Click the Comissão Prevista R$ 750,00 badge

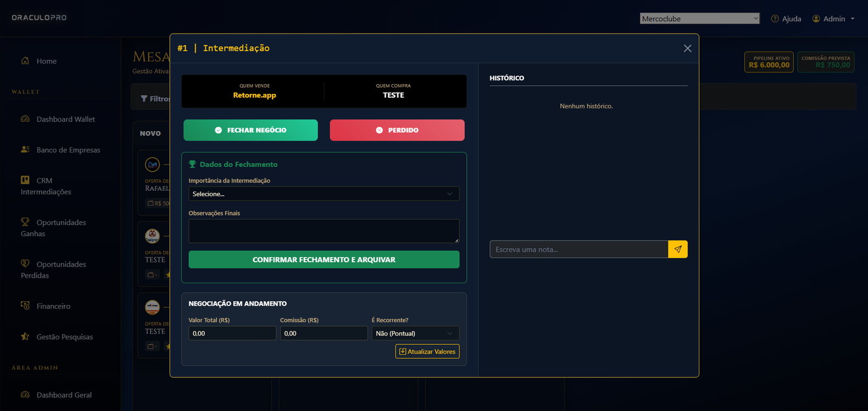pyautogui.click(x=826, y=62)
